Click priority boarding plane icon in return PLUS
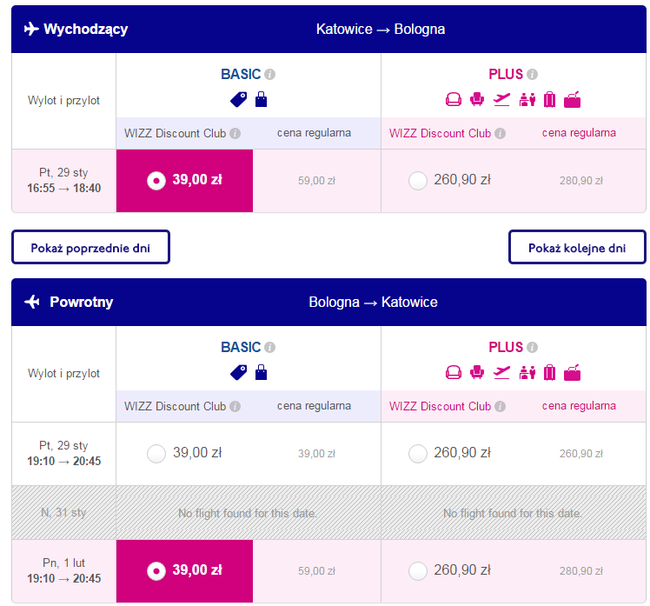Image resolution: width=650 pixels, height=606 pixels. coord(502,372)
